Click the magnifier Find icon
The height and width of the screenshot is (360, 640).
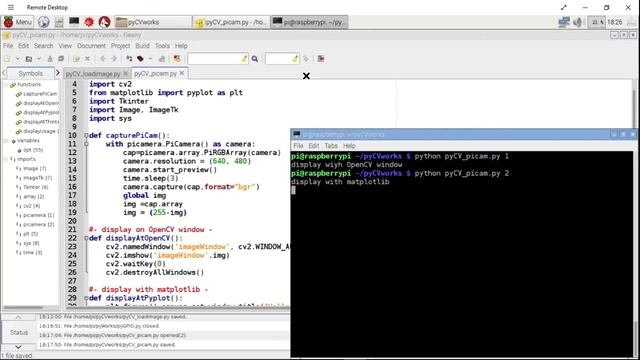[x=255, y=59]
